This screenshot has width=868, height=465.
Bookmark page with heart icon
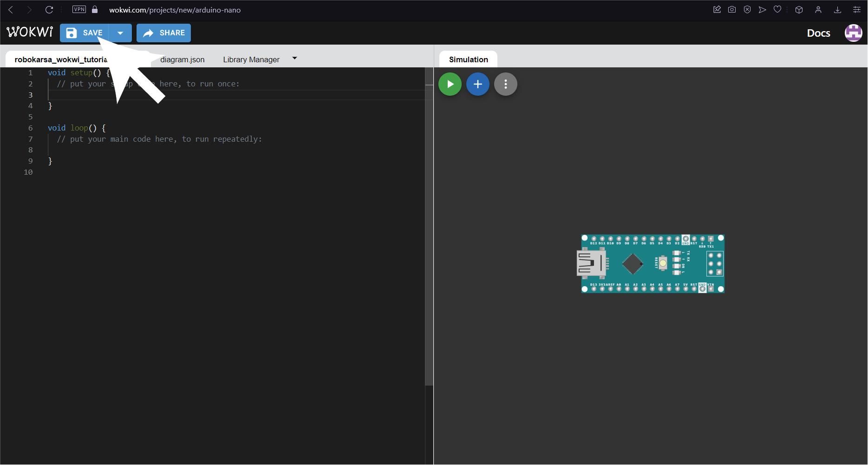click(x=777, y=9)
